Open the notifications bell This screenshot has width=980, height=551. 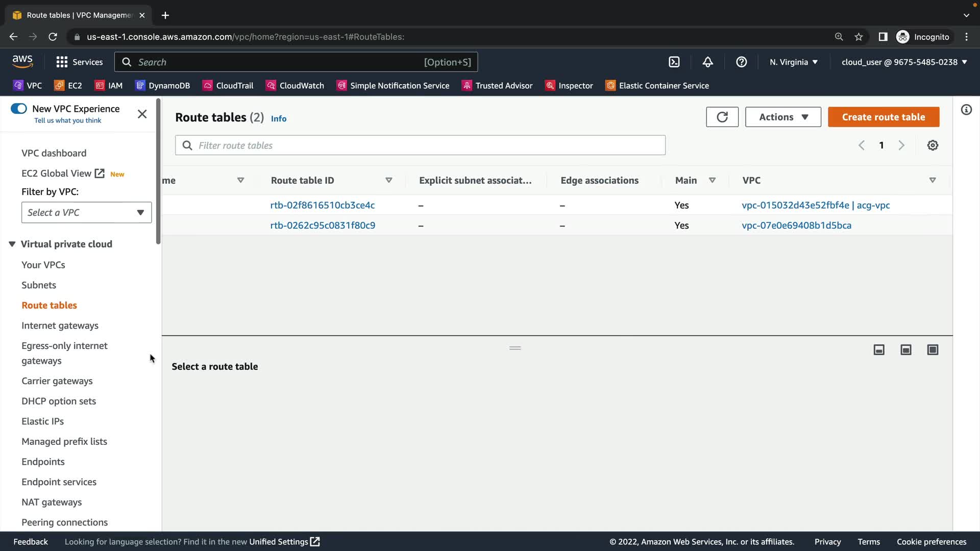(x=707, y=62)
